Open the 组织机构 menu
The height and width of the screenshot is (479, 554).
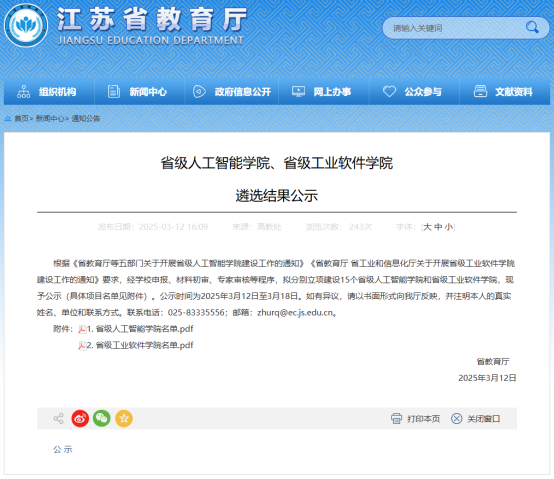tap(49, 92)
